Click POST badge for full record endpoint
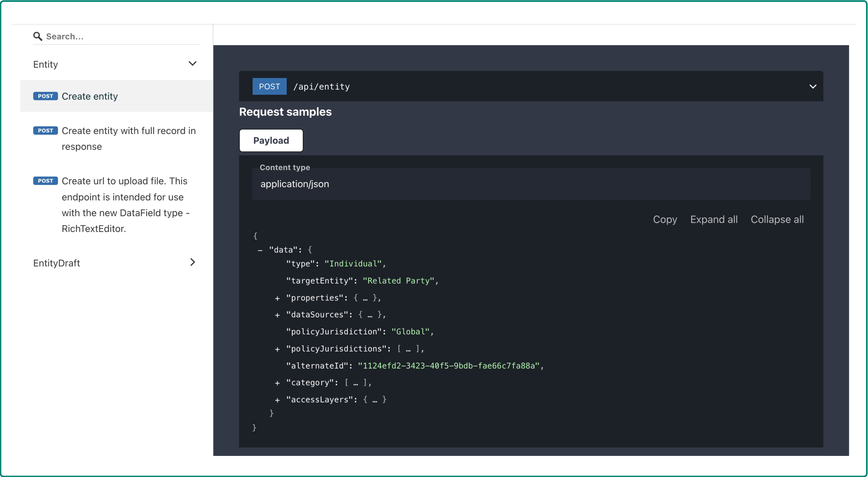 45,130
